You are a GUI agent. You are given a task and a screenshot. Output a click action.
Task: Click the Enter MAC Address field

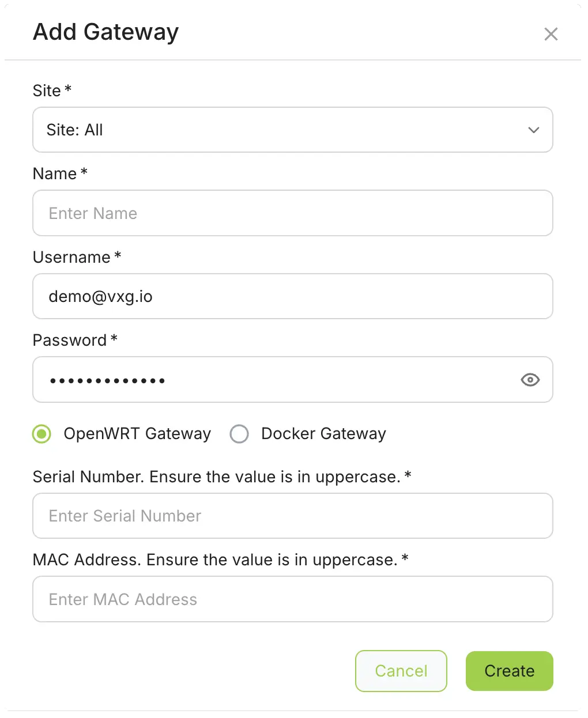tap(292, 599)
